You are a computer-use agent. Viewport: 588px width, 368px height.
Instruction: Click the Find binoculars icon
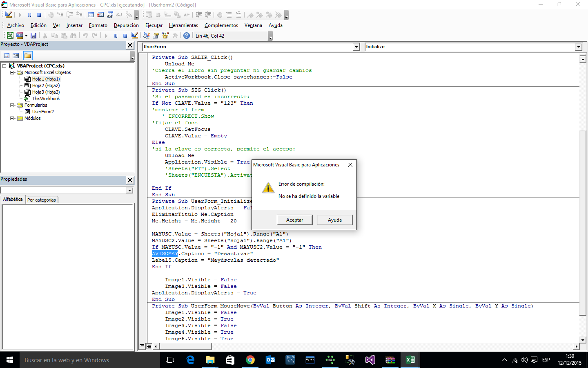point(73,36)
